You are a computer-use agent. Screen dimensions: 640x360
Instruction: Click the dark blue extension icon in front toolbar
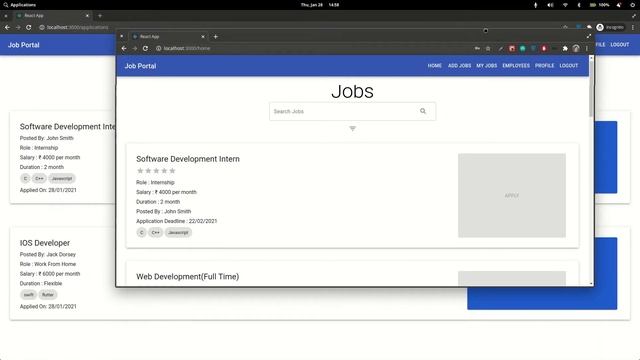[x=533, y=48]
